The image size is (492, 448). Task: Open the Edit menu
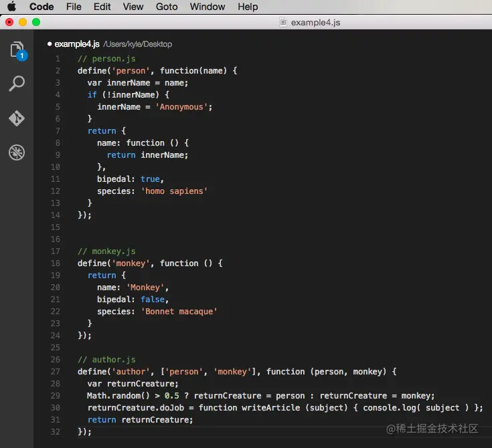click(x=102, y=7)
